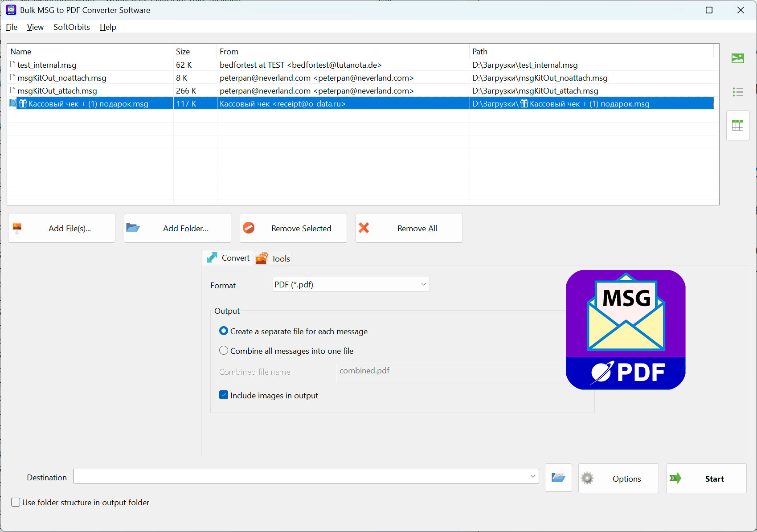Image resolution: width=757 pixels, height=532 pixels.
Task: Switch to list view icon
Action: 738,92
